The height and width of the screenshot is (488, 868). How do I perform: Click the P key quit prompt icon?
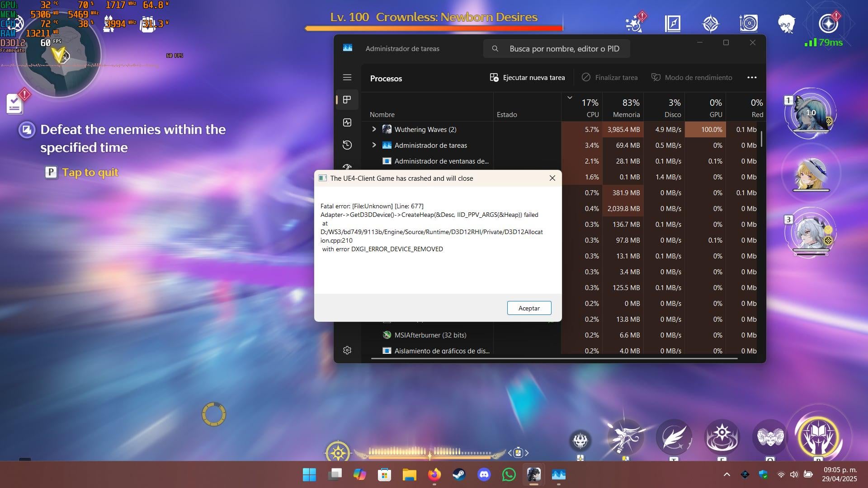pyautogui.click(x=51, y=172)
